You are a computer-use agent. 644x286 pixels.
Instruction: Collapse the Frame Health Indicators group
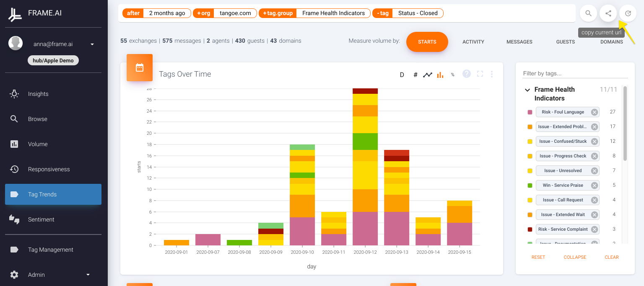click(527, 90)
